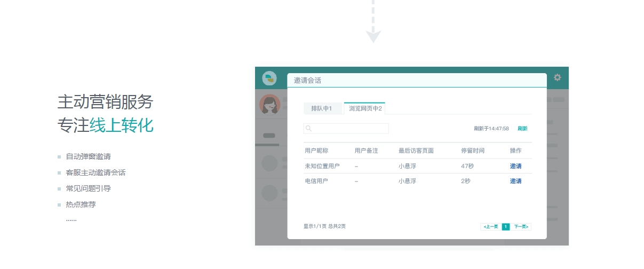Click the 最后访客页面 column header
Viewport: 644px width, 269px height.
(x=416, y=151)
